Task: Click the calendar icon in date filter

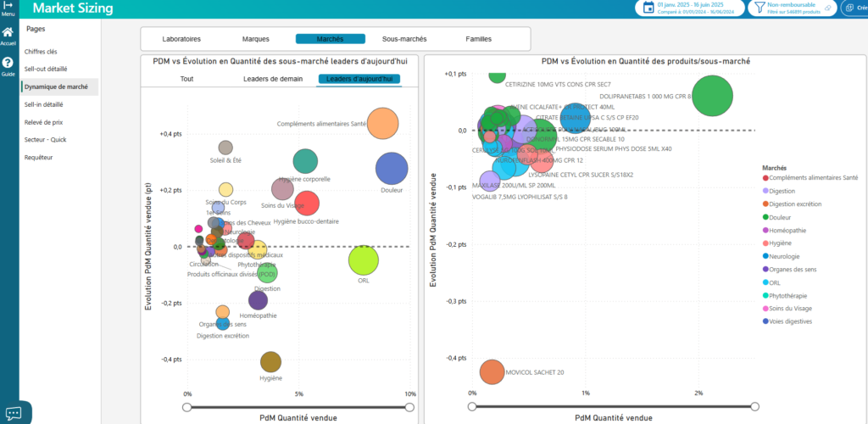Action: pyautogui.click(x=648, y=7)
